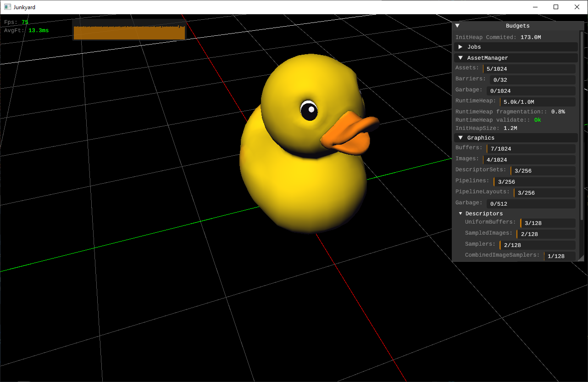Click the Pipelines 3/256 bar
This screenshot has height=382, width=588.
click(534, 182)
